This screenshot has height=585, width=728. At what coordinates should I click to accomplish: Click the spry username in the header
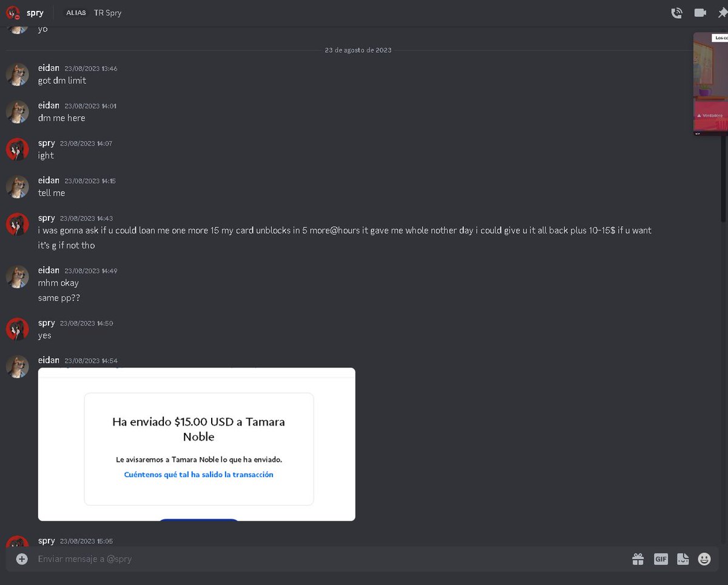[x=35, y=13]
